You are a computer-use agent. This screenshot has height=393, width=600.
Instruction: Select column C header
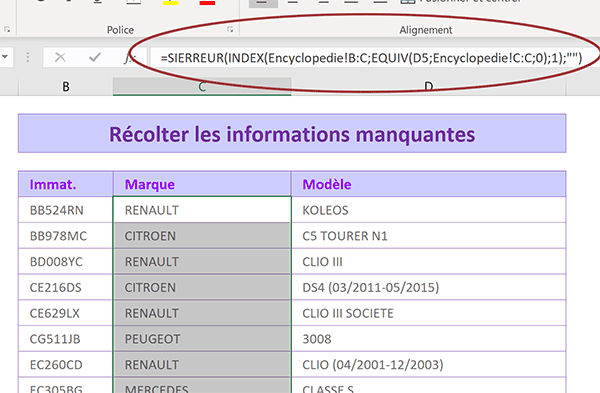(x=202, y=86)
